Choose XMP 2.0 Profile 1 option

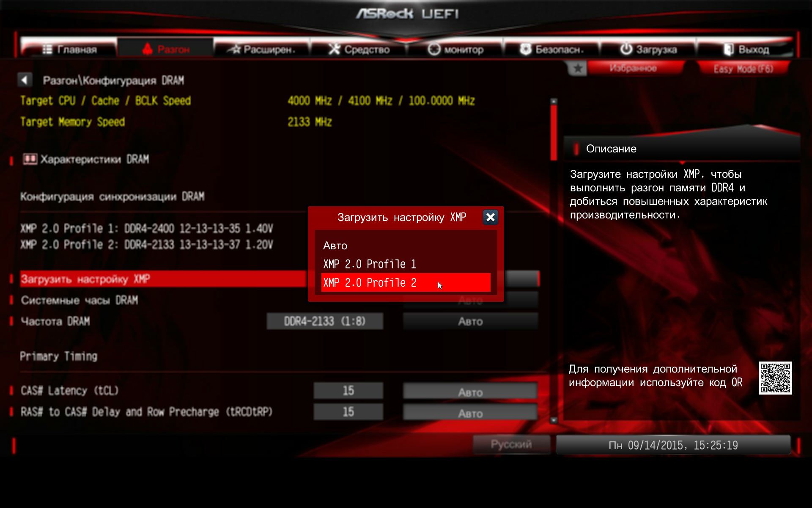[x=370, y=264]
